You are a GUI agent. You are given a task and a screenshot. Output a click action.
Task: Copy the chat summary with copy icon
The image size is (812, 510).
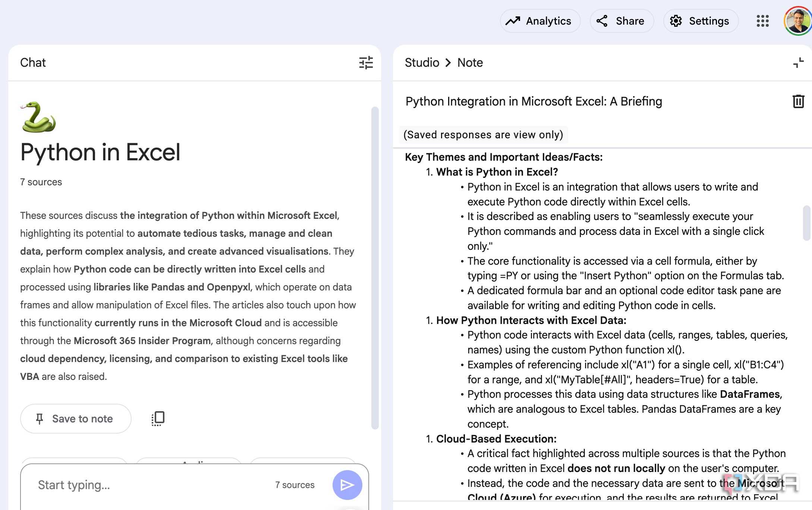click(x=158, y=419)
